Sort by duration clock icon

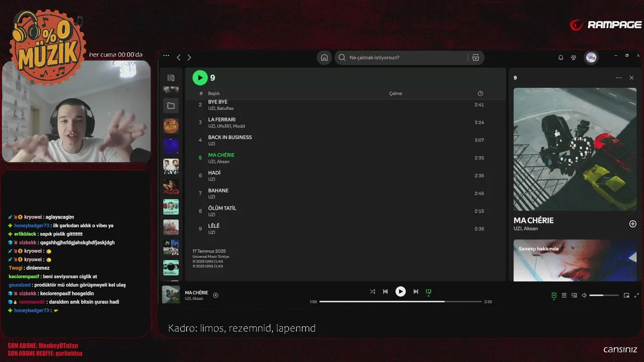[480, 94]
